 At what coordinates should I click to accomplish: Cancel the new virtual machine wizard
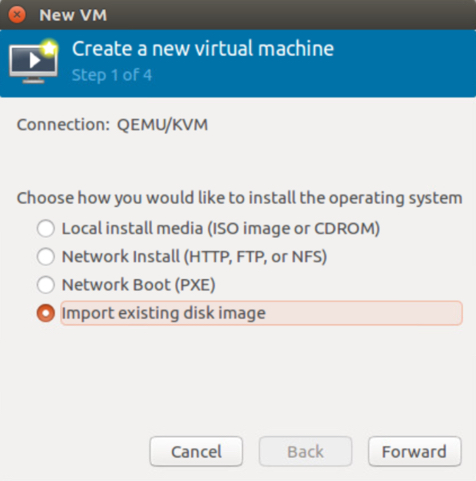click(196, 452)
